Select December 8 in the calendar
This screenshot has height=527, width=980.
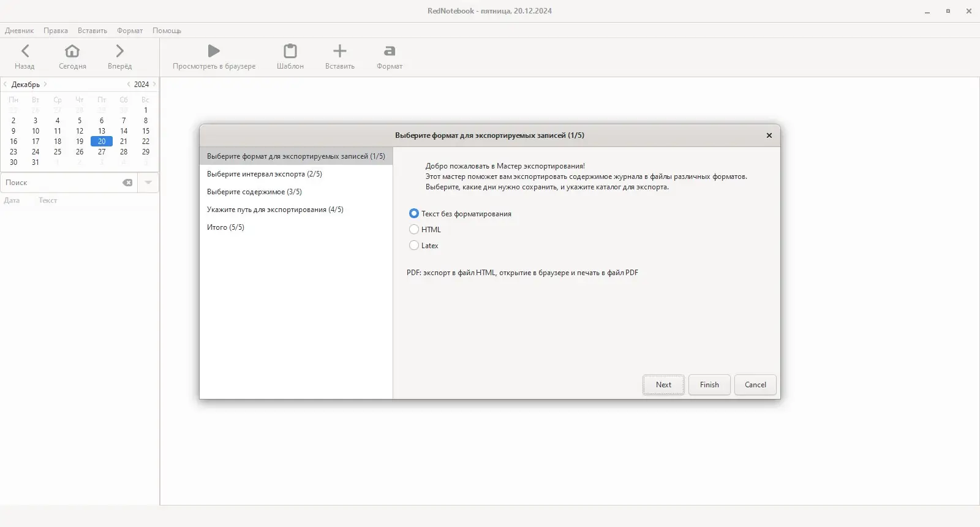pos(146,121)
